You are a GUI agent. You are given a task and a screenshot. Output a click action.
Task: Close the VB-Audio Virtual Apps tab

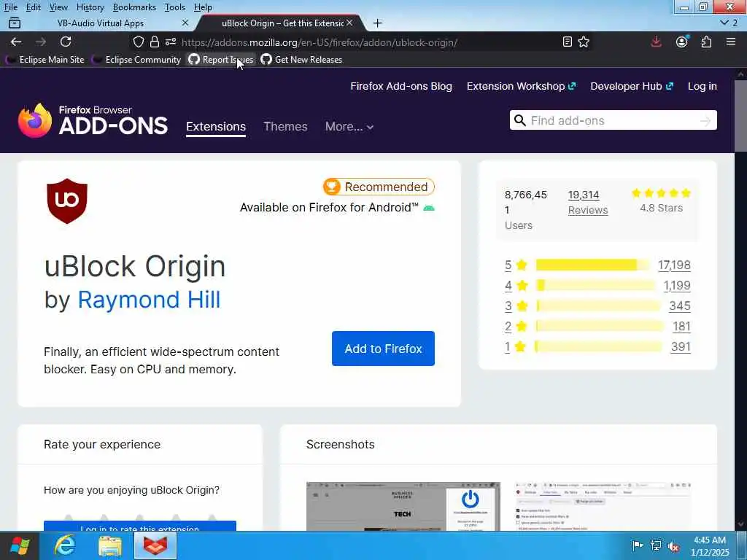tap(185, 23)
